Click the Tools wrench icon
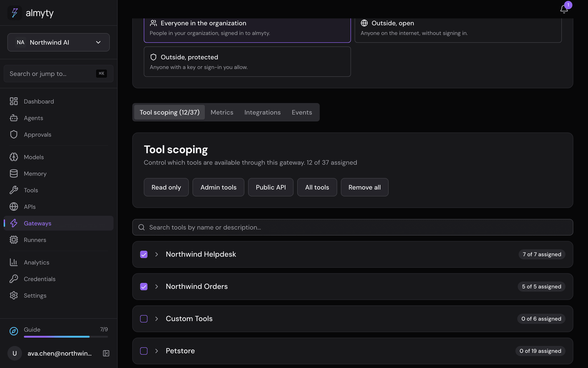588x368 pixels. (14, 190)
